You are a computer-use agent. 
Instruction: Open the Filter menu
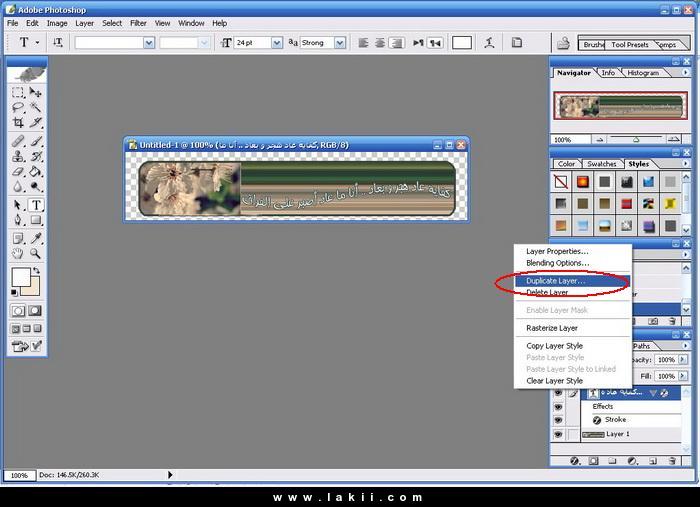click(x=138, y=23)
